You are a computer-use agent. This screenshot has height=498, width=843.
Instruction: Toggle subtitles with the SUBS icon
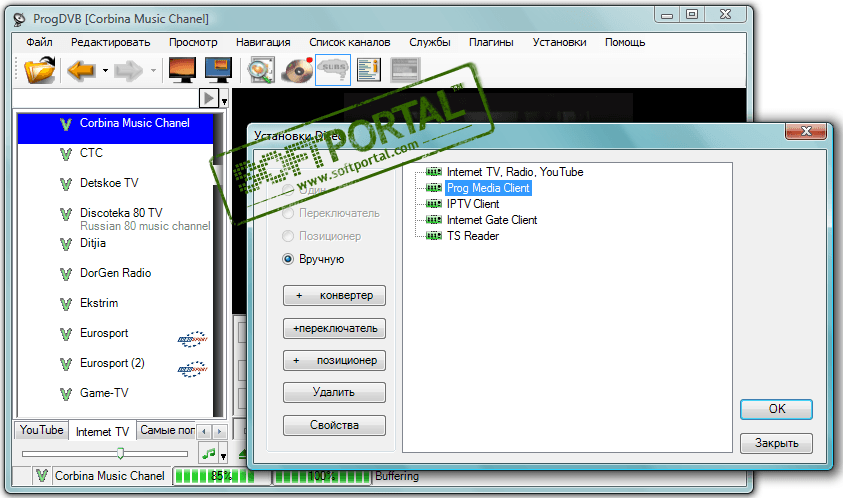pos(333,70)
